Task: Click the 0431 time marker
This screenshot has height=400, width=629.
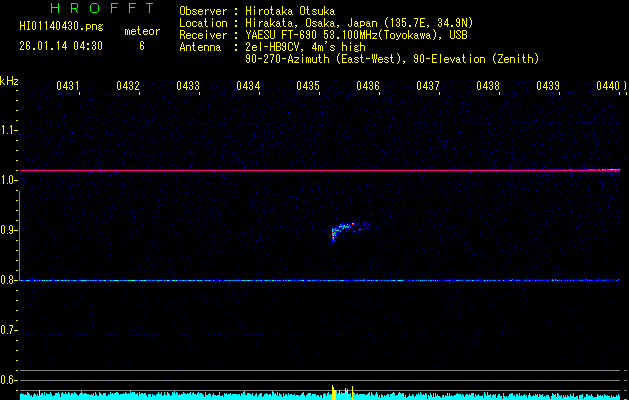Action: point(68,87)
